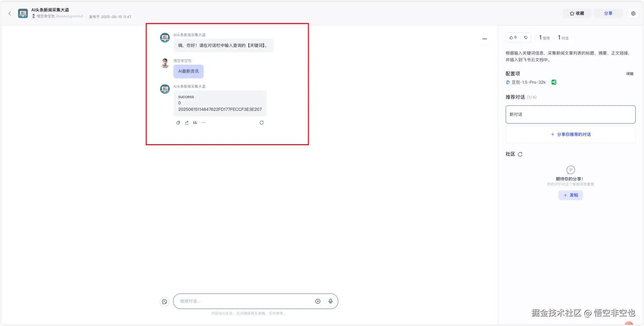Click the 分享 button in the header
Viewport: 644px width, 326px height.
point(608,13)
